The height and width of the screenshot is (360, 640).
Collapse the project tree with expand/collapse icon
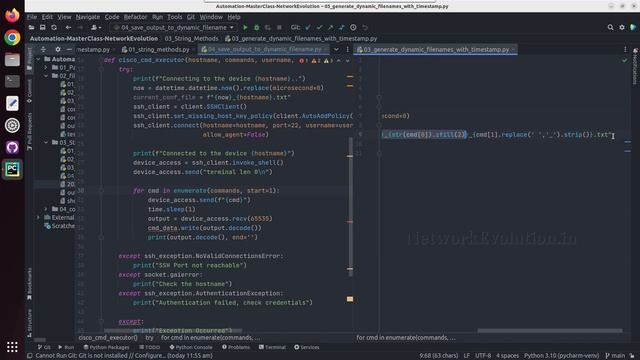43,49
